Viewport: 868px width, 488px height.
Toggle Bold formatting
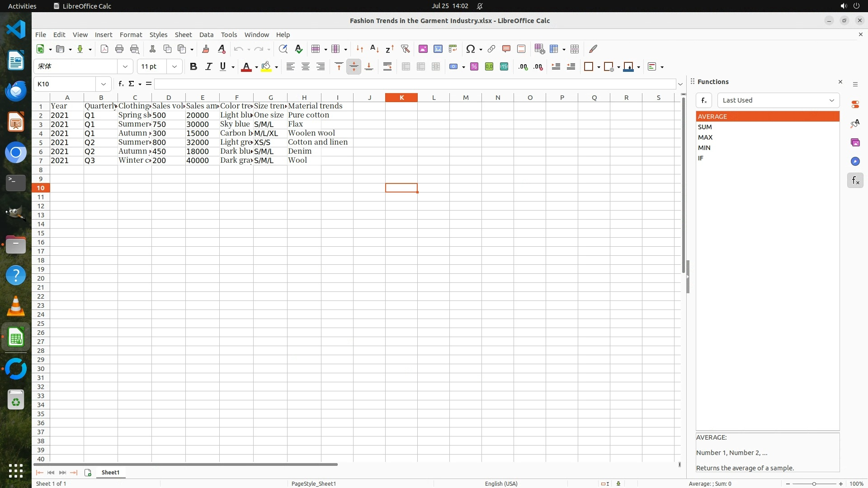193,66
